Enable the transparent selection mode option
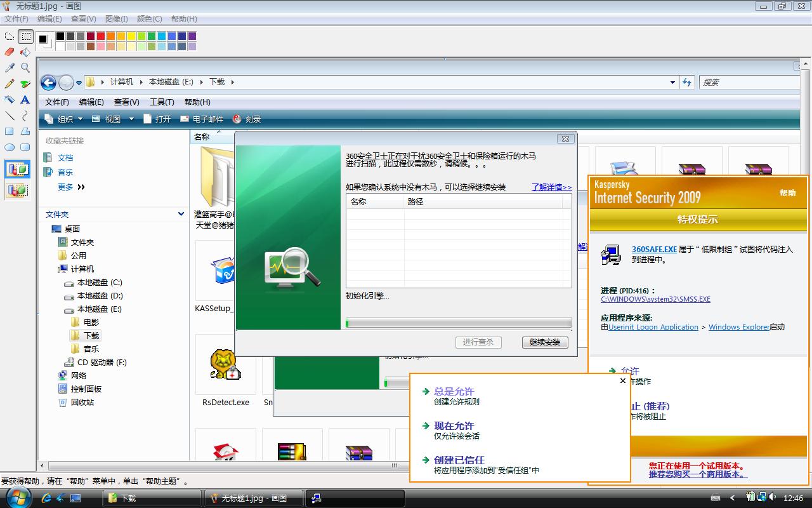 (x=18, y=190)
